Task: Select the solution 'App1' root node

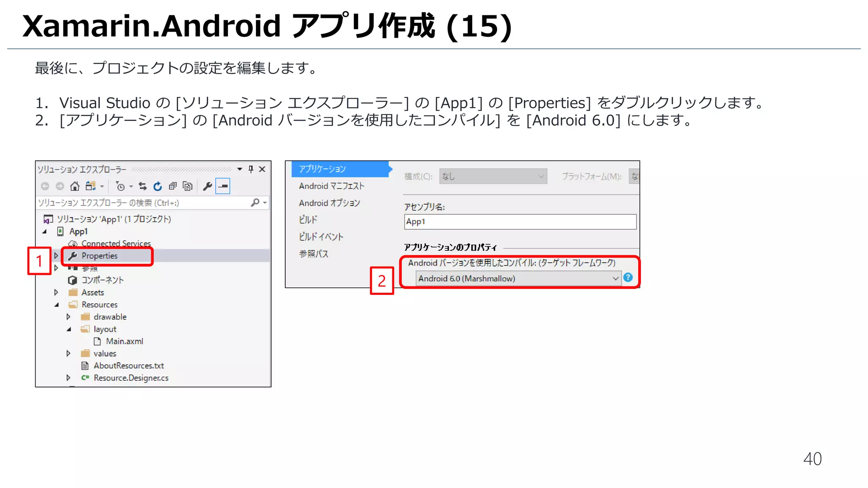Action: [114, 219]
